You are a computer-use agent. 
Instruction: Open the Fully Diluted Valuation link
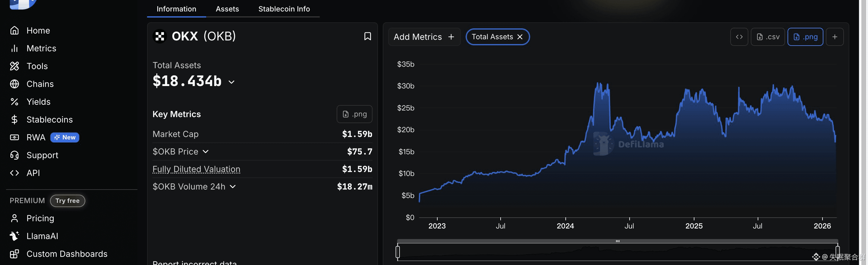click(x=196, y=169)
